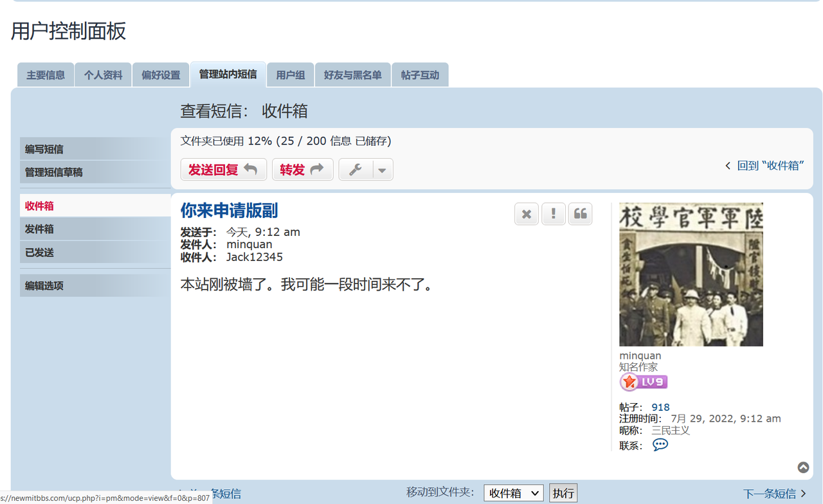Click recipient name Jack12345
The height and width of the screenshot is (504, 823).
coord(254,257)
